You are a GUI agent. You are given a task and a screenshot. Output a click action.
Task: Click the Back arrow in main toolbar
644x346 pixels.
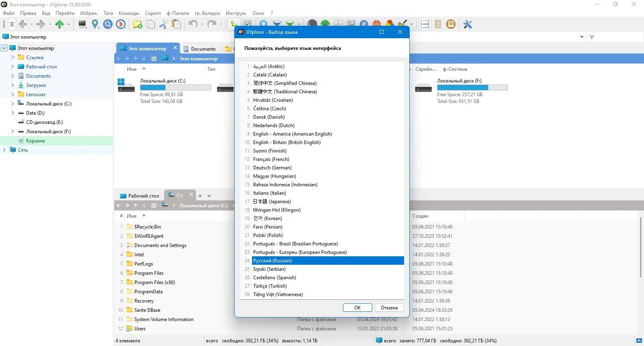pyautogui.click(x=23, y=25)
